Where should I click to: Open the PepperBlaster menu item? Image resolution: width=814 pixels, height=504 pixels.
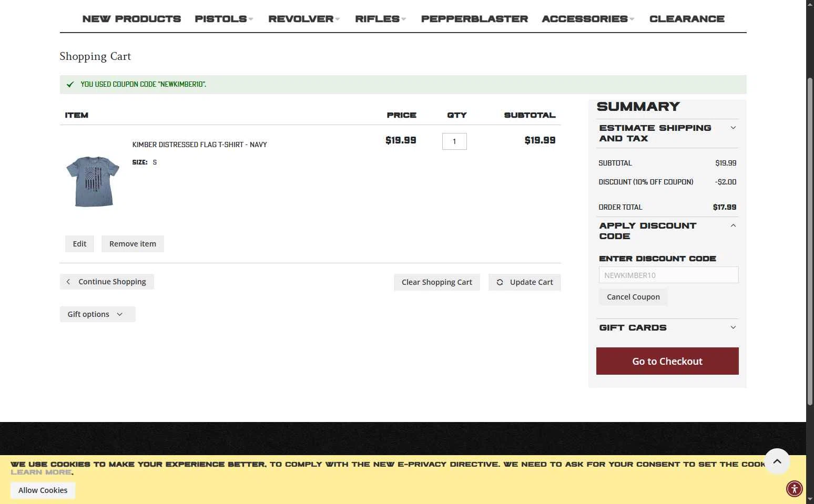pos(474,19)
